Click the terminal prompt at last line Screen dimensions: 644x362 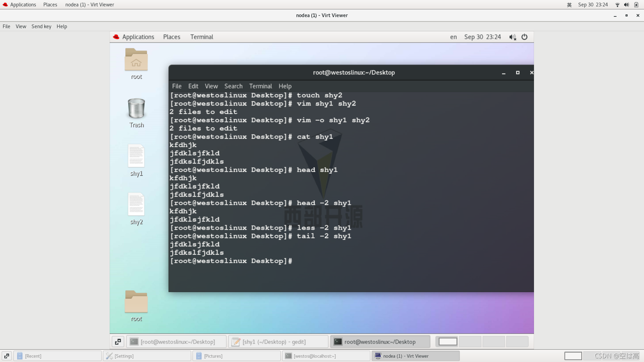tap(231, 261)
